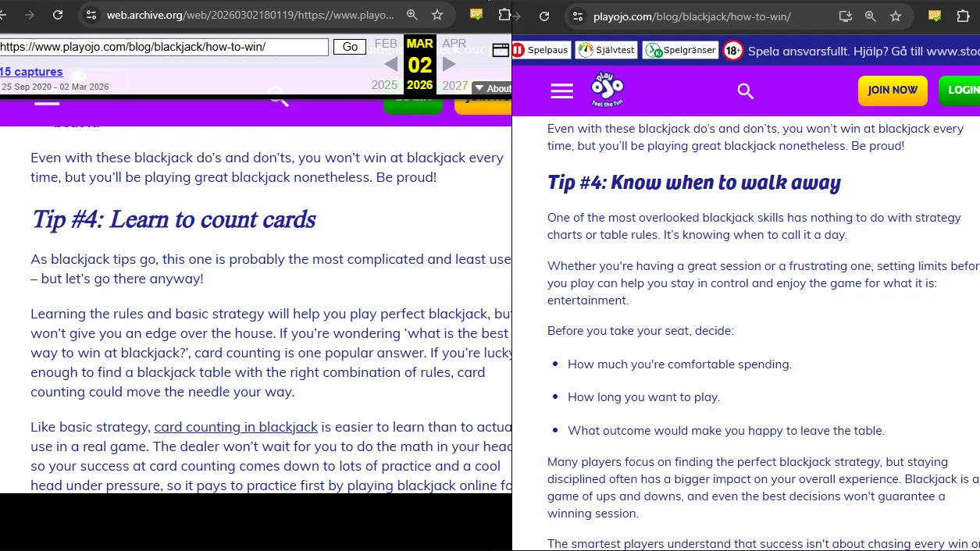Open CSS extension icon in left browser
980x551 pixels.
476,15
